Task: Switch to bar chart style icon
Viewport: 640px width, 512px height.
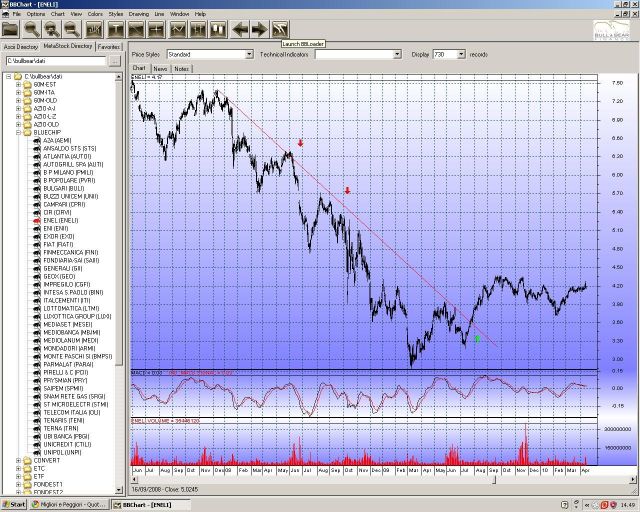Action: coord(198,29)
